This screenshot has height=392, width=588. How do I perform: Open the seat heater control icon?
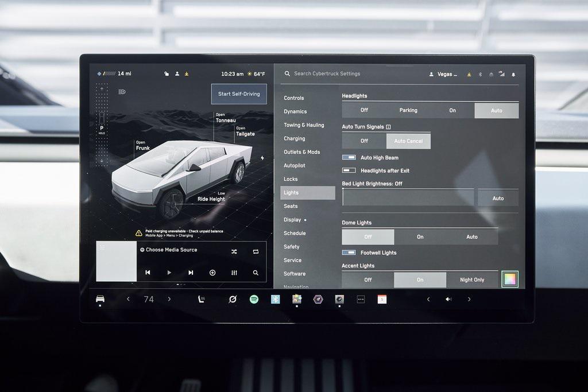(x=202, y=299)
